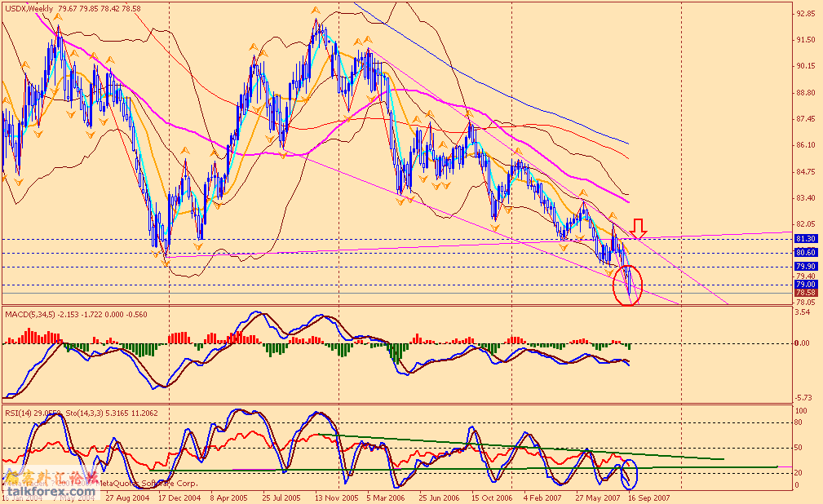Click the 27 Aug 2004 date label
The width and height of the screenshot is (823, 504).
coord(127,497)
